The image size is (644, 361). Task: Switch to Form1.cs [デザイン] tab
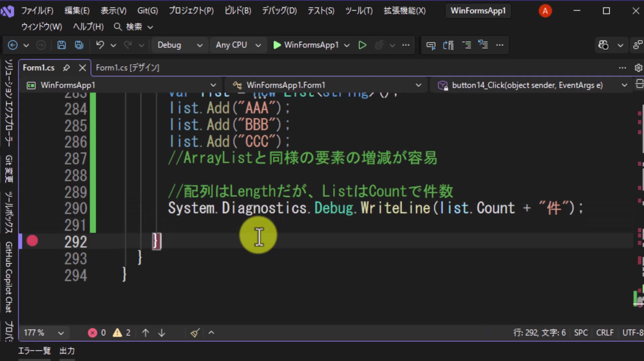tap(127, 68)
